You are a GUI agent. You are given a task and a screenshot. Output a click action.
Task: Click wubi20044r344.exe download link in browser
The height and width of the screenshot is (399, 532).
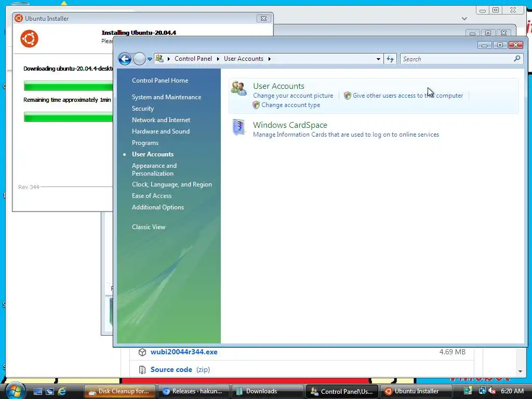[184, 352]
